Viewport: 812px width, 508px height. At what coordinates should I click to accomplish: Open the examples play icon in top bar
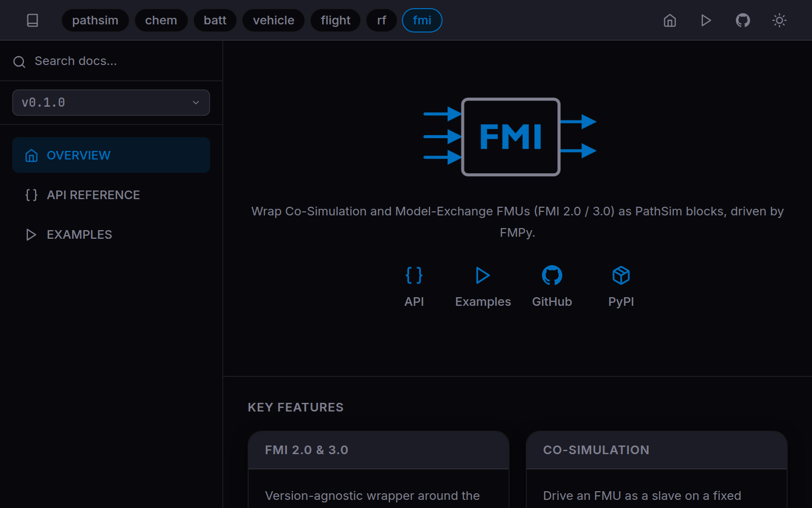(x=706, y=20)
